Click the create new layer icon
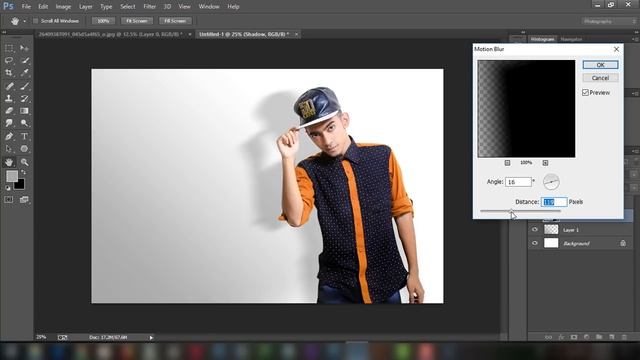 [x=611, y=337]
